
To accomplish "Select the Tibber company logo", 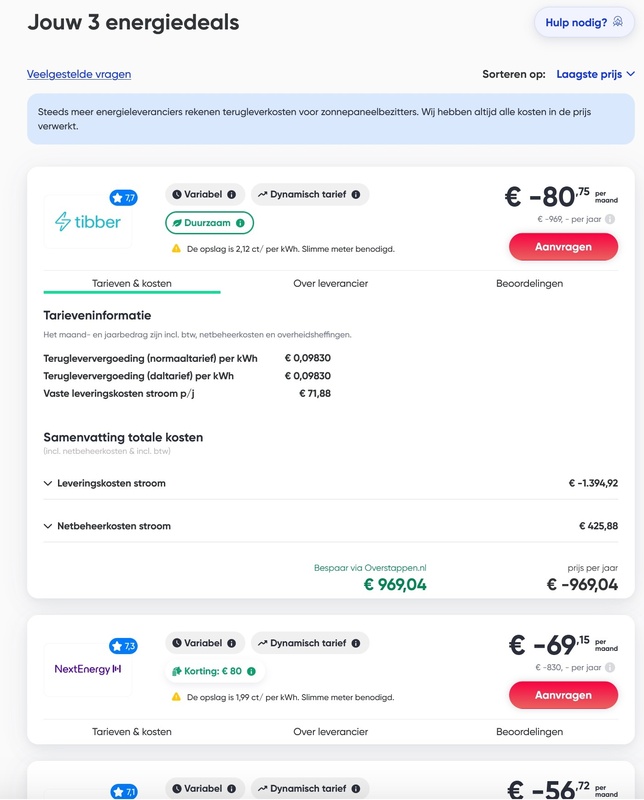I will pos(90,224).
